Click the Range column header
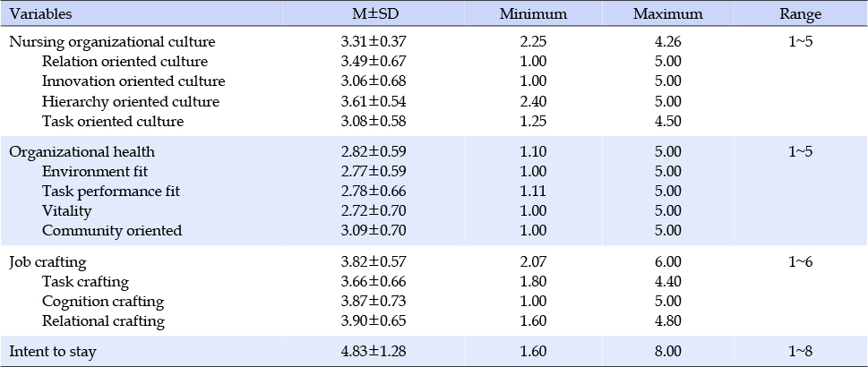This screenshot has width=868, height=367. (x=799, y=14)
